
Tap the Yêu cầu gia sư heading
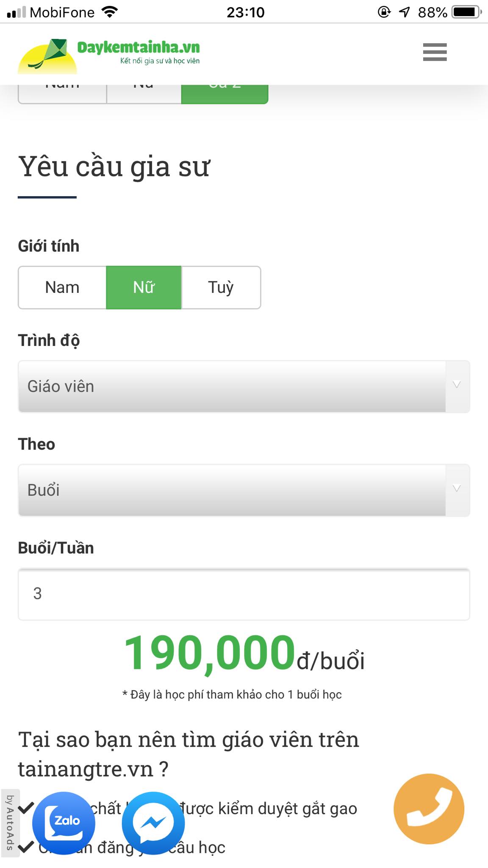114,167
